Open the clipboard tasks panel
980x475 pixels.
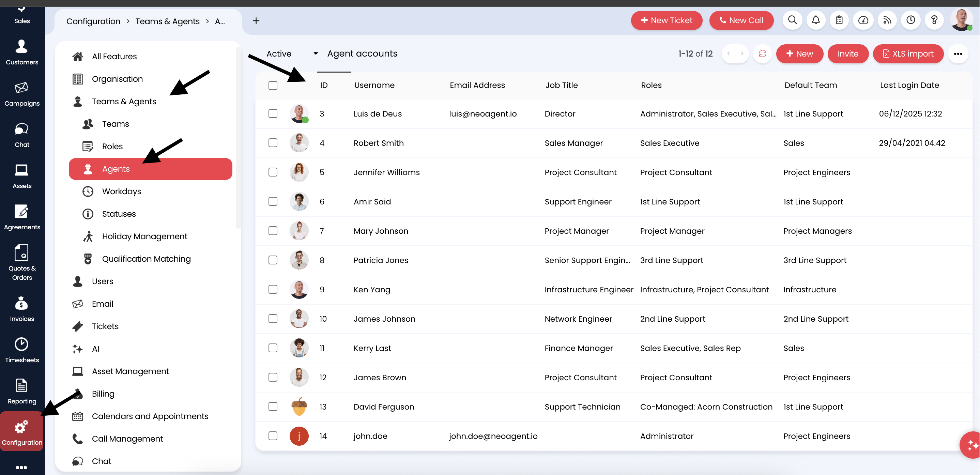(x=839, y=20)
